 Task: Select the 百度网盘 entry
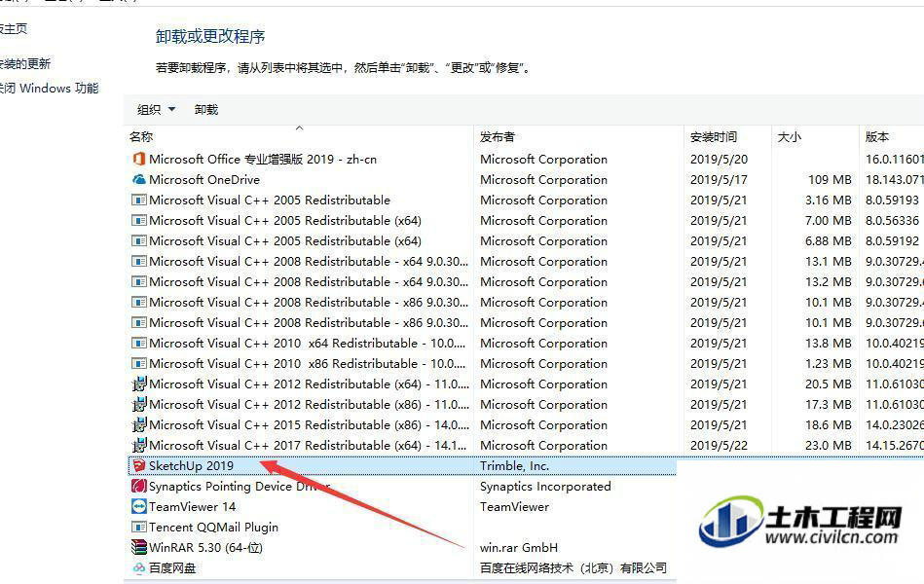[172, 568]
